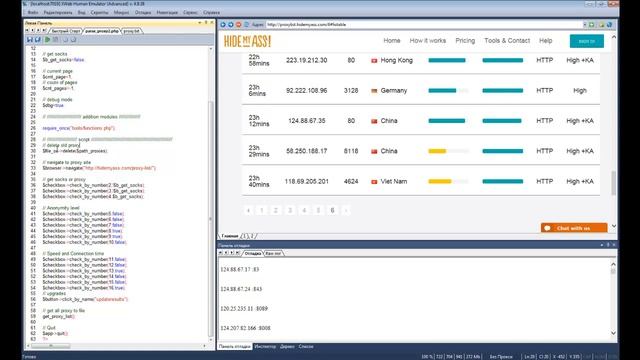Viewport: 640px width, 360px height.
Task: Click the browser forward arrow icon
Action: point(231,24)
